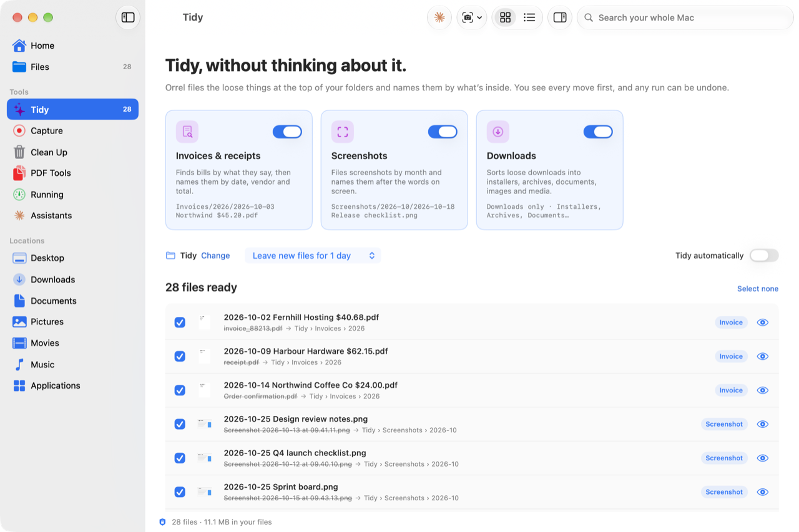Turn off the Screenshots switch
The width and height of the screenshot is (799, 532).
443,132
